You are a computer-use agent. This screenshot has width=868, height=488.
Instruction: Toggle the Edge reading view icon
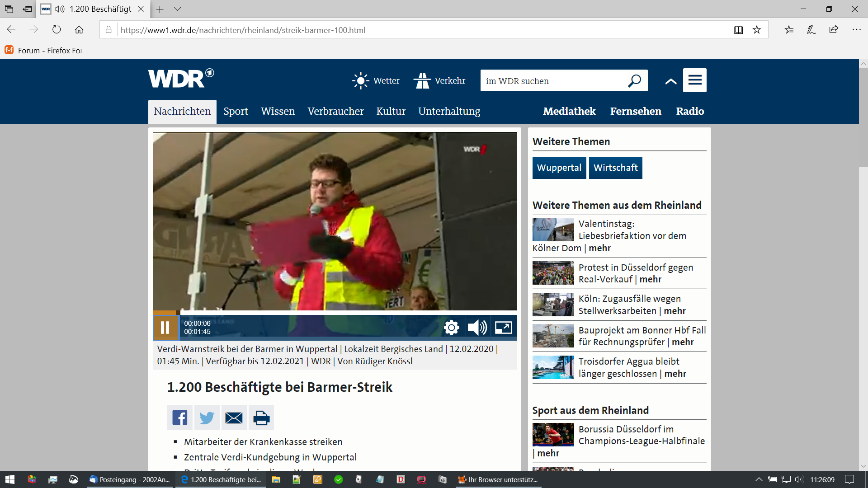[738, 30]
